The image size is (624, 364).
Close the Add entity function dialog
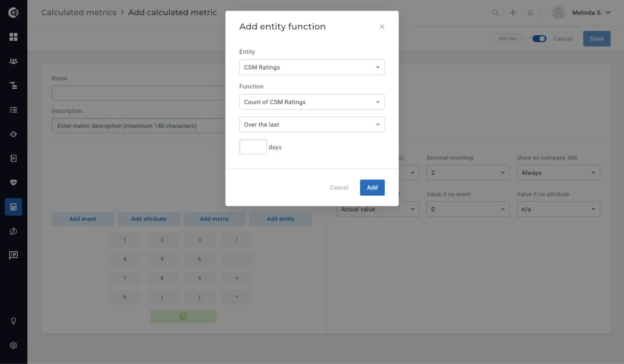point(382,27)
